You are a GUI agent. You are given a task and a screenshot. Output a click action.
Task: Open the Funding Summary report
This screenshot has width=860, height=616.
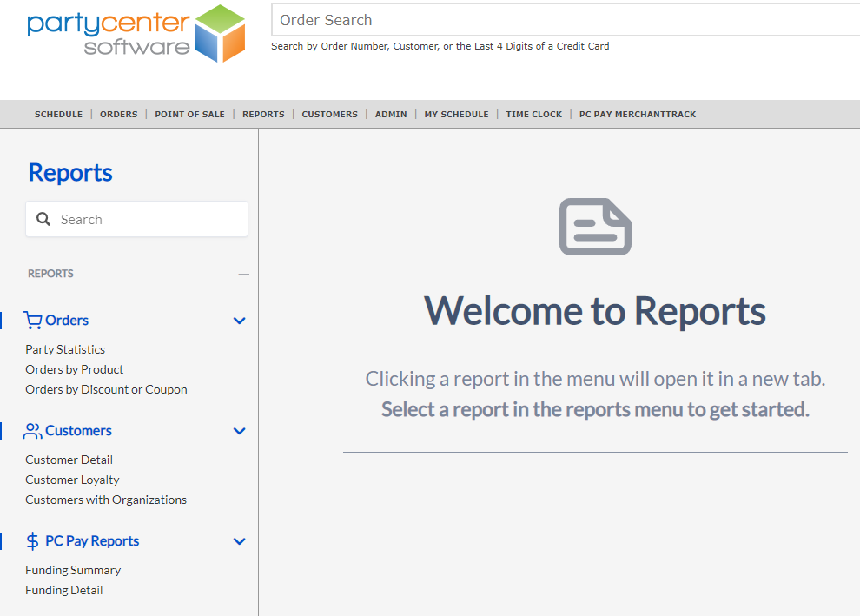[x=73, y=571]
